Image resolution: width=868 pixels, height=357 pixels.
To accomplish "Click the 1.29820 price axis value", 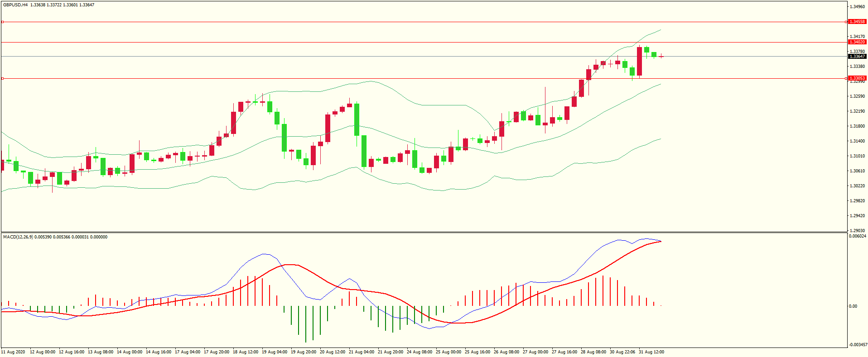I will click(x=858, y=201).
